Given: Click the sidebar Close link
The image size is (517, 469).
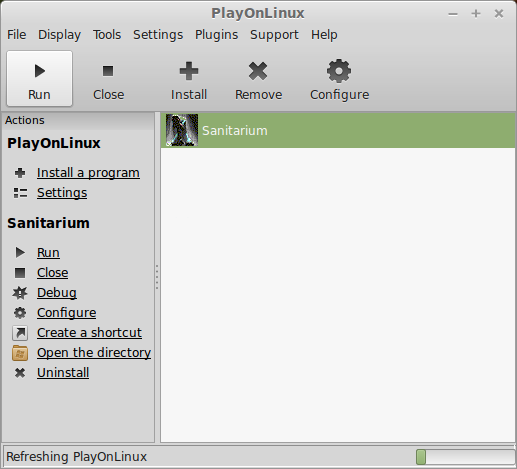Looking at the screenshot, I should [53, 273].
